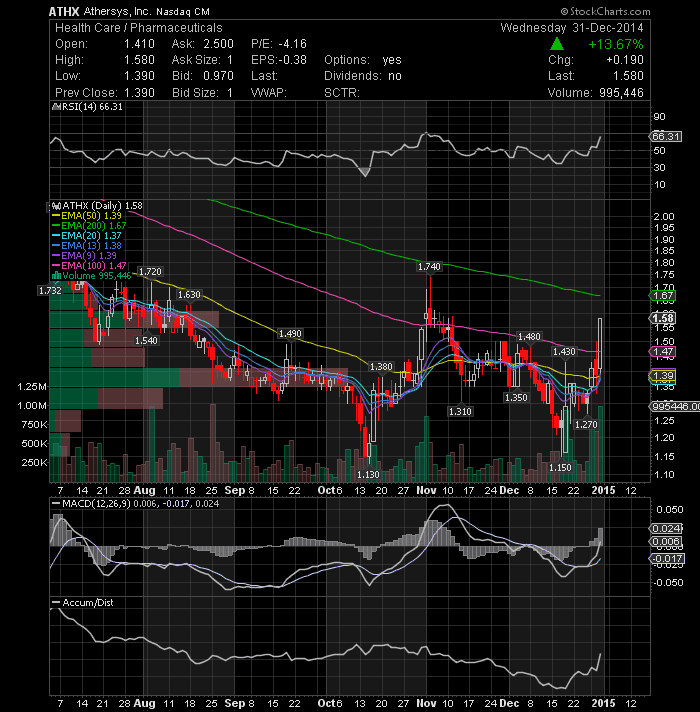Click the 995446 volume tag on right axis
Image resolution: width=700 pixels, height=712 pixels.
point(675,406)
